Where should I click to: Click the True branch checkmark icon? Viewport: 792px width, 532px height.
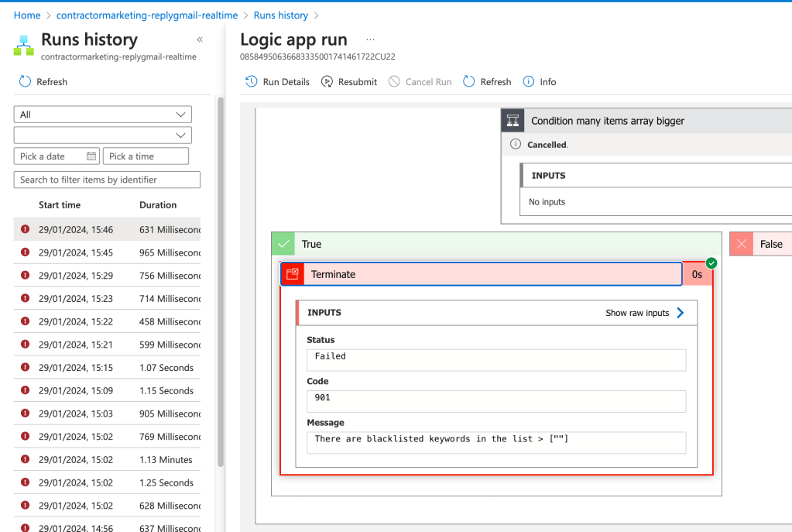[x=283, y=244]
